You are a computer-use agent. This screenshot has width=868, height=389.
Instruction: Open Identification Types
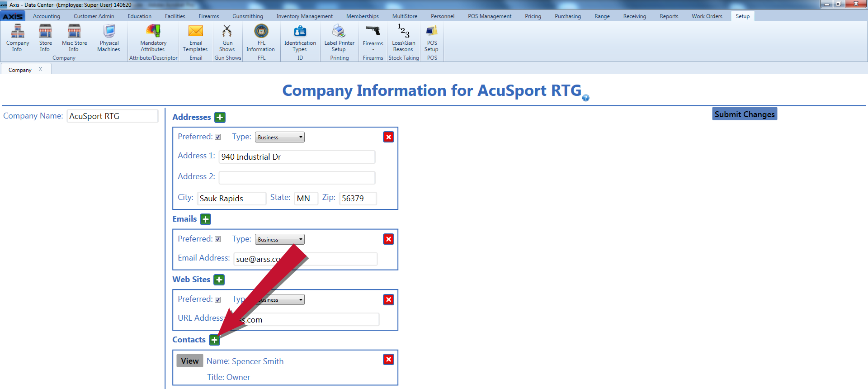point(300,38)
